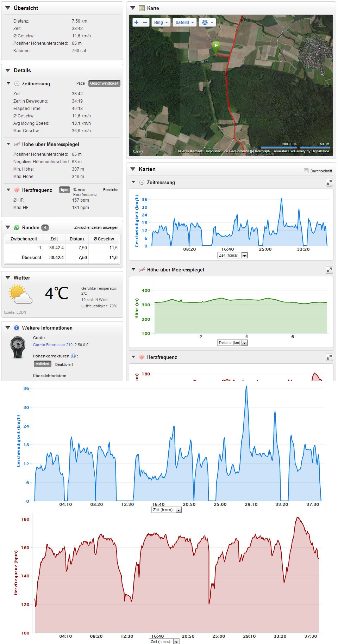Click the elevation icon in Karten chart header
The width and height of the screenshot is (338, 644).
coord(142,270)
